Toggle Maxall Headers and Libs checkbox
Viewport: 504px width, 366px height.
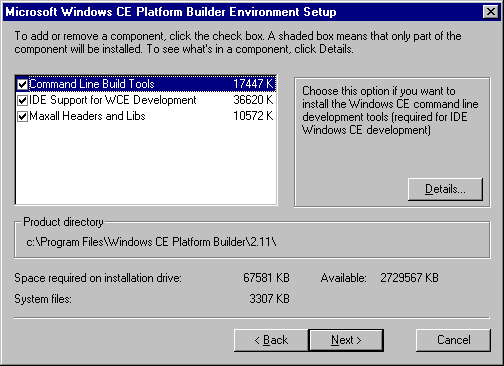pos(22,116)
